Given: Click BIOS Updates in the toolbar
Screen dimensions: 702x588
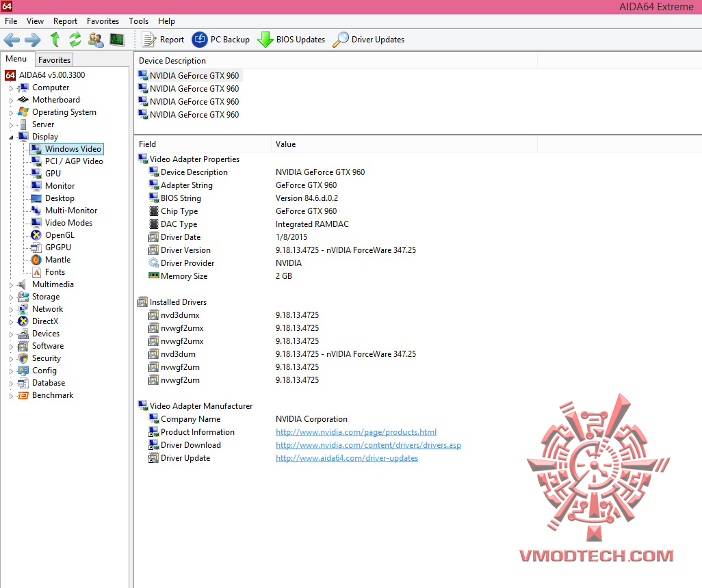Looking at the screenshot, I should 291,40.
